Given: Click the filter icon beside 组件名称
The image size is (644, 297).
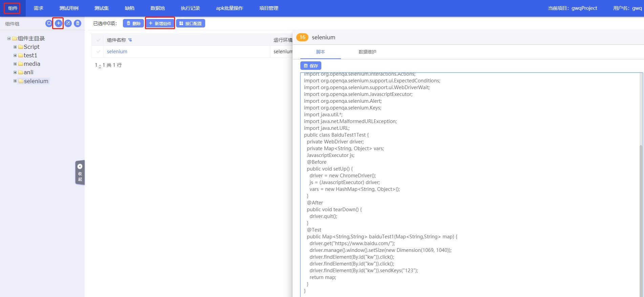Looking at the screenshot, I should (x=130, y=40).
